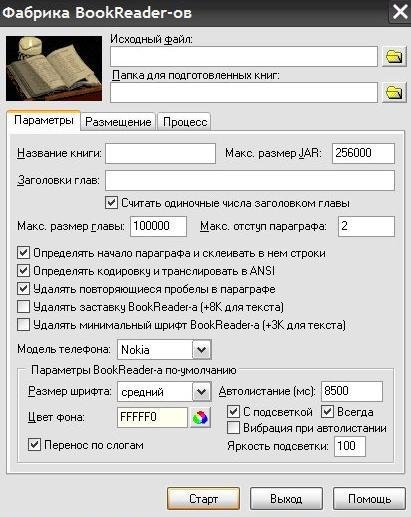This screenshot has width=411, height=517.
Task: Enable 'Удалять минимальный шрифт BookReader-а' checkbox
Action: (x=23, y=325)
